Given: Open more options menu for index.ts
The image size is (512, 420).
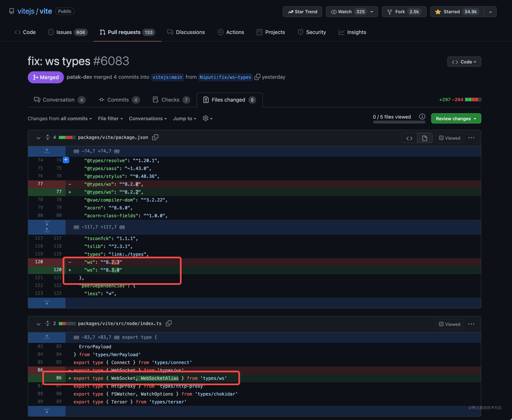Looking at the screenshot, I should pos(471,324).
